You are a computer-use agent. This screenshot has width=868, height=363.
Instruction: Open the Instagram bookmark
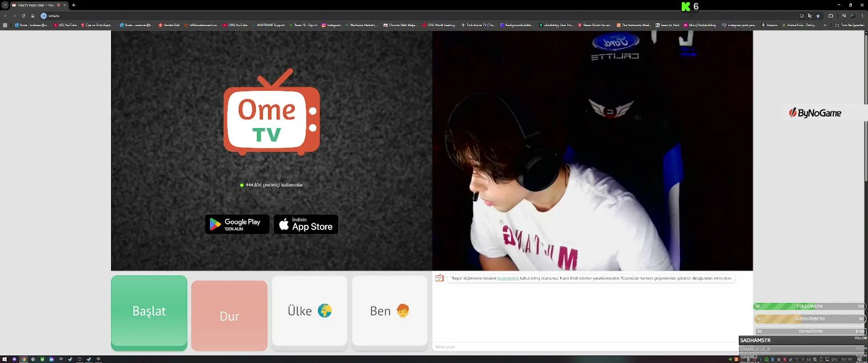point(331,25)
